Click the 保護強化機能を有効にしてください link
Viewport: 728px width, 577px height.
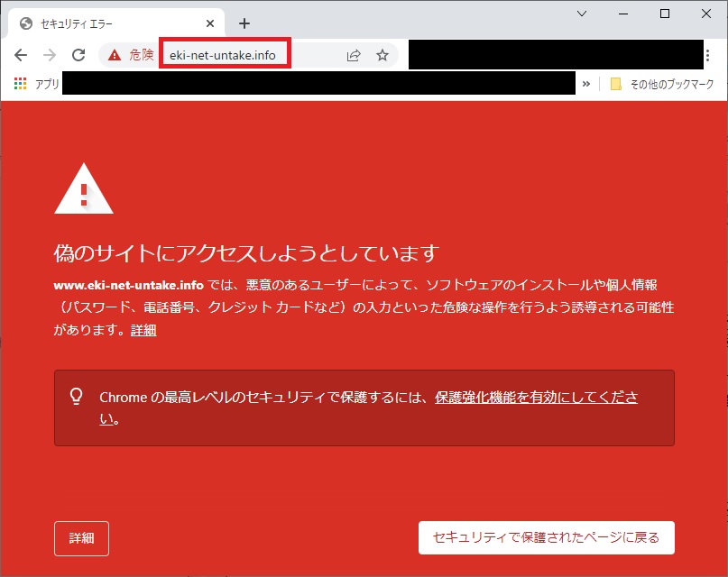coord(536,398)
